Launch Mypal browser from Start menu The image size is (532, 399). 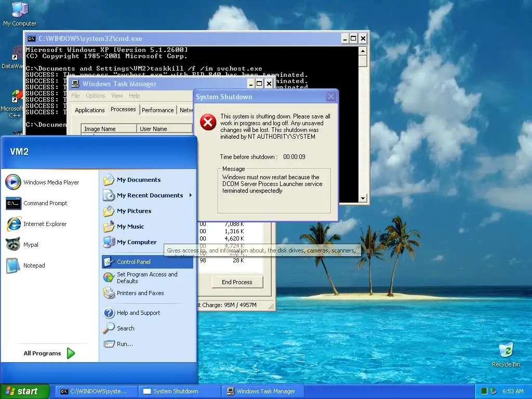22,245
